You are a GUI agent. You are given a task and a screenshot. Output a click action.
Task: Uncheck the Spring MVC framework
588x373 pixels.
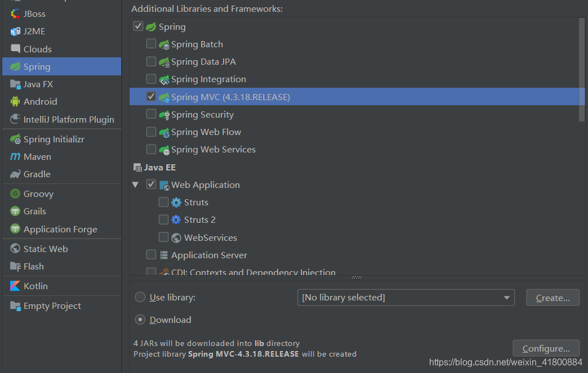pos(151,96)
